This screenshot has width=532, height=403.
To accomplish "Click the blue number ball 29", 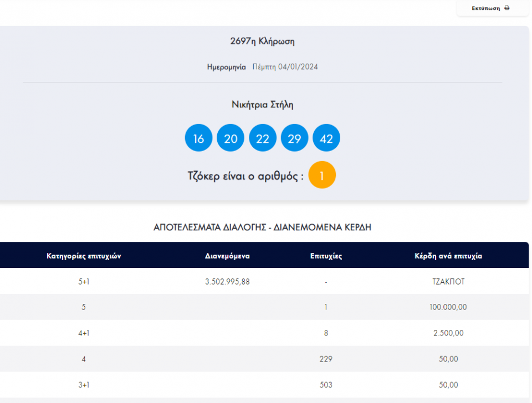I will pos(294,138).
